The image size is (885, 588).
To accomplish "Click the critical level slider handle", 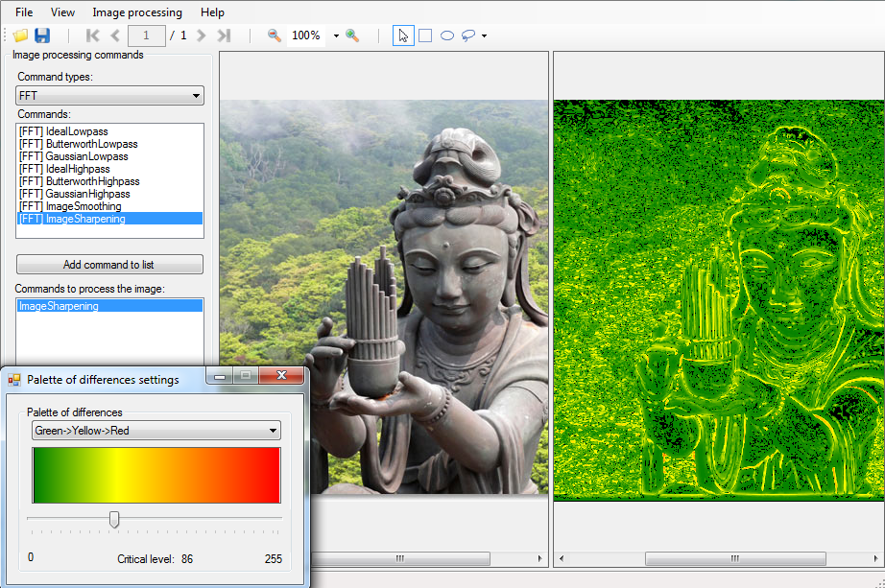I will click(x=114, y=519).
